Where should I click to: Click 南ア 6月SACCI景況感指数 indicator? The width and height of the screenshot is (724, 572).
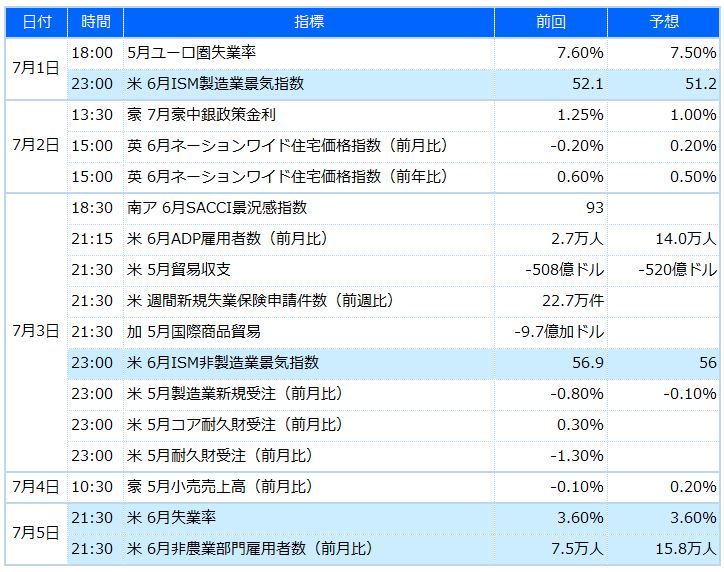[218, 208]
